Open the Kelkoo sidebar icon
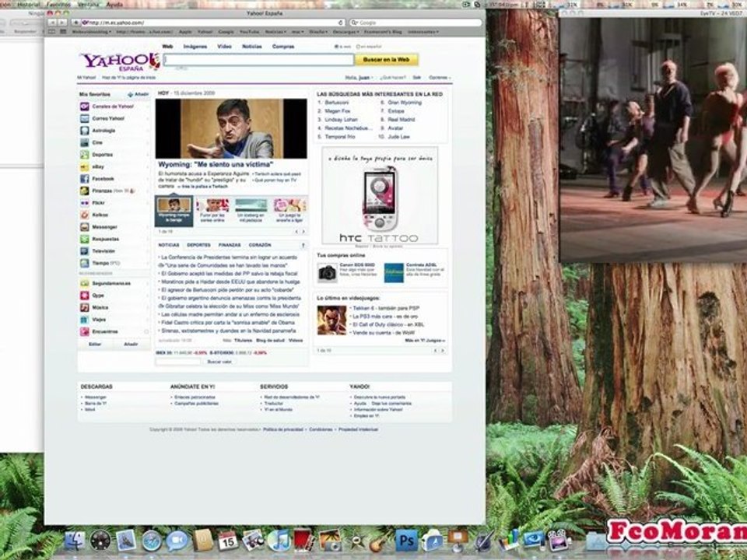 (84, 215)
